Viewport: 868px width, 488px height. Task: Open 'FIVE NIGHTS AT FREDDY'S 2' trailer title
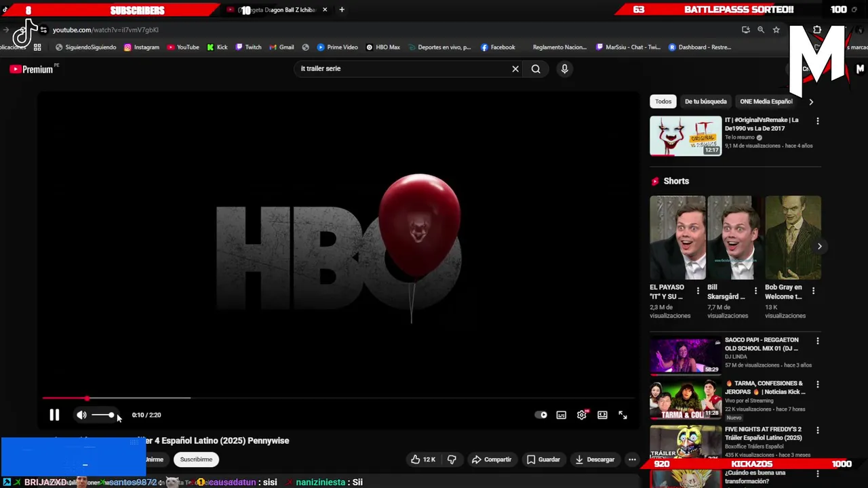pyautogui.click(x=763, y=433)
